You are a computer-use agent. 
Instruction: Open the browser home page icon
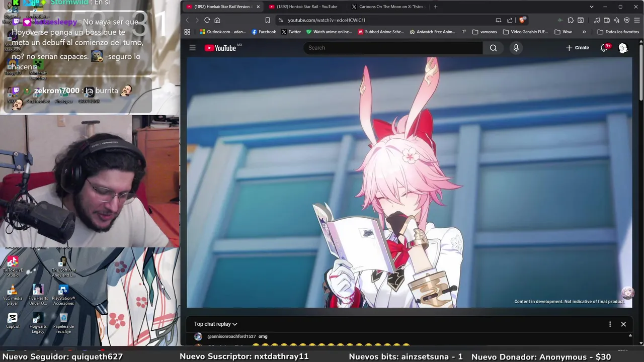tap(217, 20)
